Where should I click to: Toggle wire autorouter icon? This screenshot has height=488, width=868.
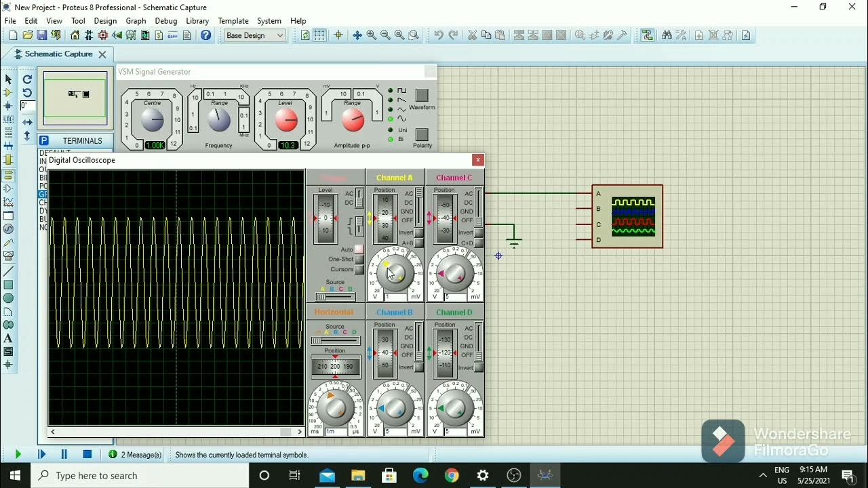tap(647, 35)
